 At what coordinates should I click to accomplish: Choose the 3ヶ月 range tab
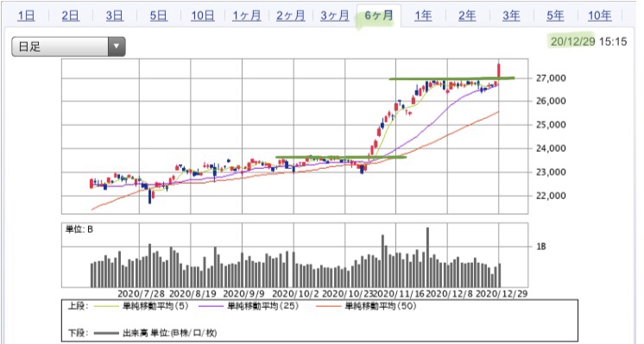335,16
